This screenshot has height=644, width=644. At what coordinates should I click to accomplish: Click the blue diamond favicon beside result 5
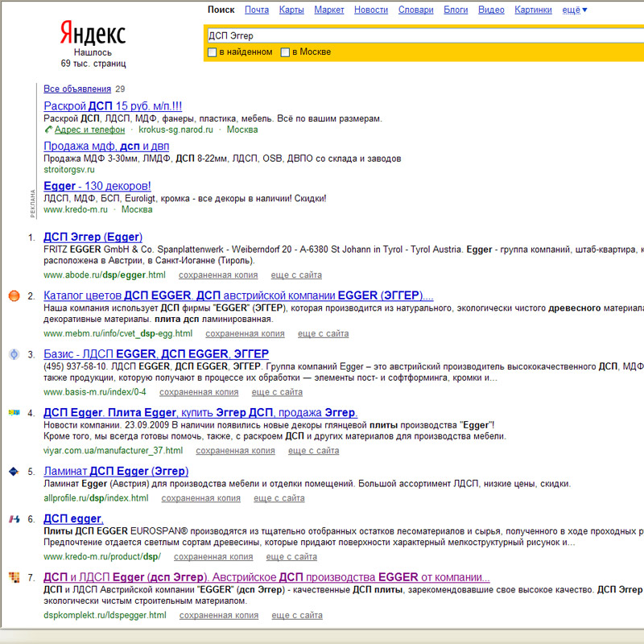pyautogui.click(x=14, y=471)
